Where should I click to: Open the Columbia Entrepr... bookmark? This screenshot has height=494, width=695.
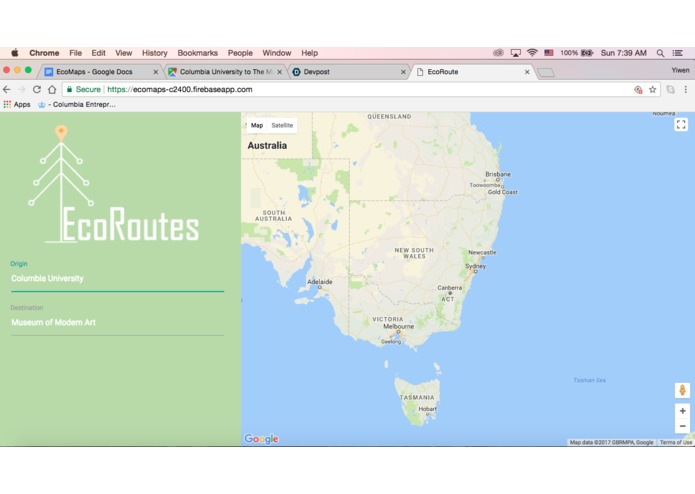click(x=77, y=105)
